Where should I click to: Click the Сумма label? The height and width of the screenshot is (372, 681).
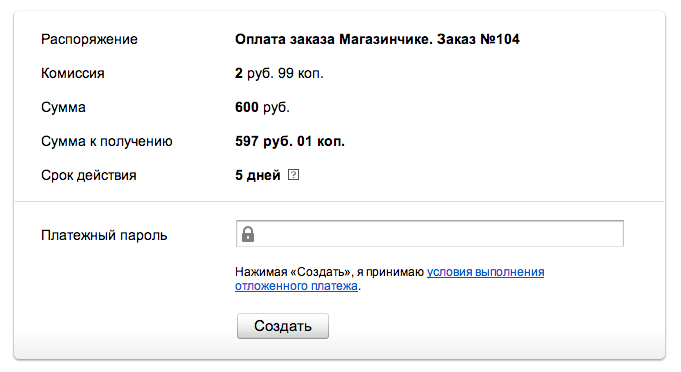click(63, 107)
